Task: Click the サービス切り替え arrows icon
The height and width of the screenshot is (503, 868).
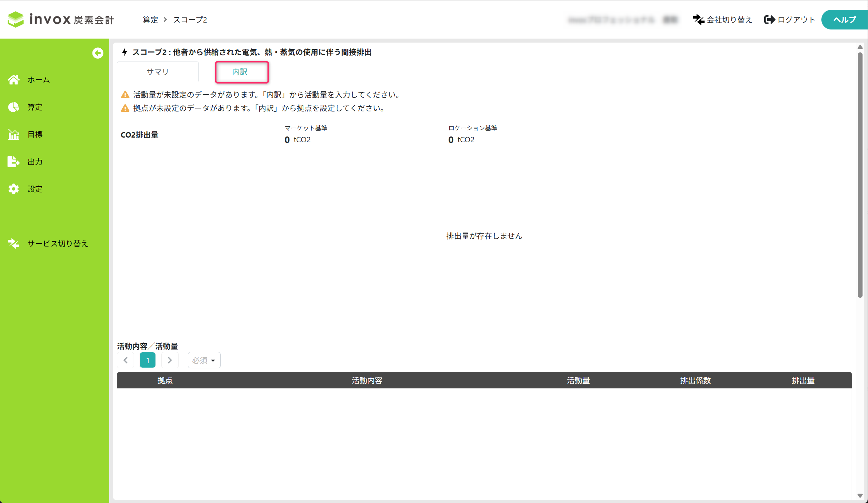Action: pos(14,243)
